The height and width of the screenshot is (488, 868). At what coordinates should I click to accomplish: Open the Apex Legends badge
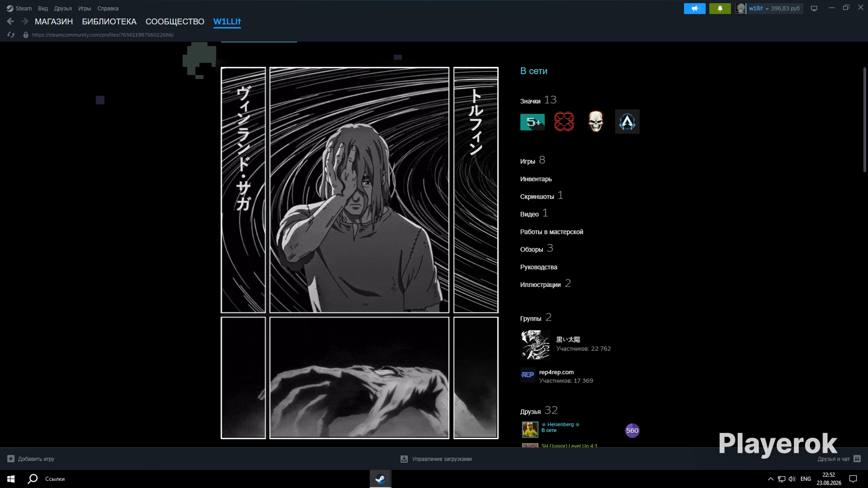click(627, 122)
